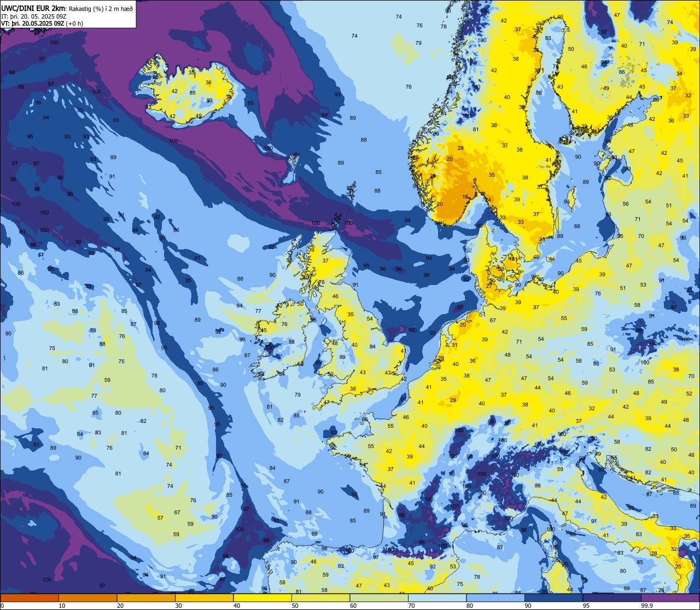This screenshot has height=610, width=700.
Task: Click the pale yellow 50–60 legend swatch
Action: 320,597
